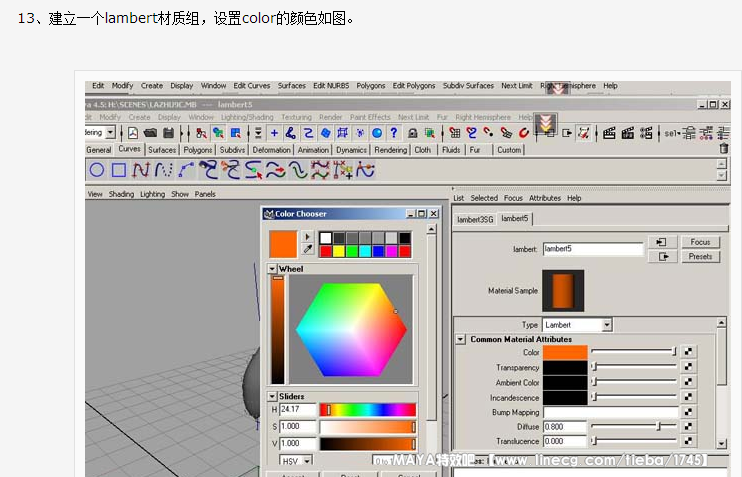Collapse the Sliders section in Color Chooser
This screenshot has height=477, width=742.
(x=272, y=397)
